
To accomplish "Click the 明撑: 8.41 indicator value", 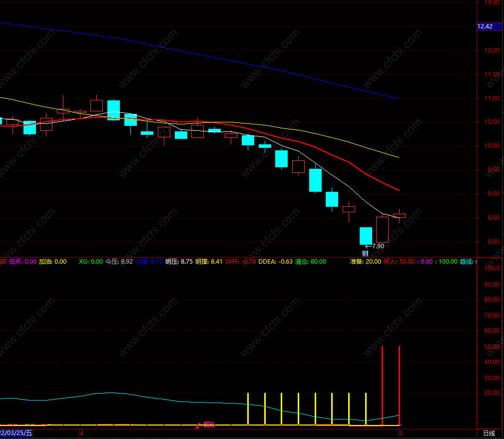I will point(209,262).
